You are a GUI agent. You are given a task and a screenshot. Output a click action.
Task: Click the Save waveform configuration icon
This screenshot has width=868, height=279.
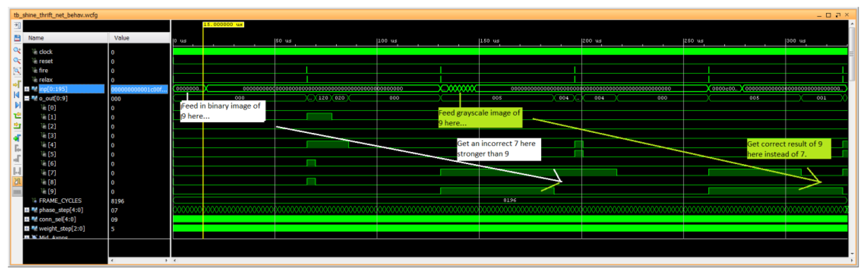[17, 38]
